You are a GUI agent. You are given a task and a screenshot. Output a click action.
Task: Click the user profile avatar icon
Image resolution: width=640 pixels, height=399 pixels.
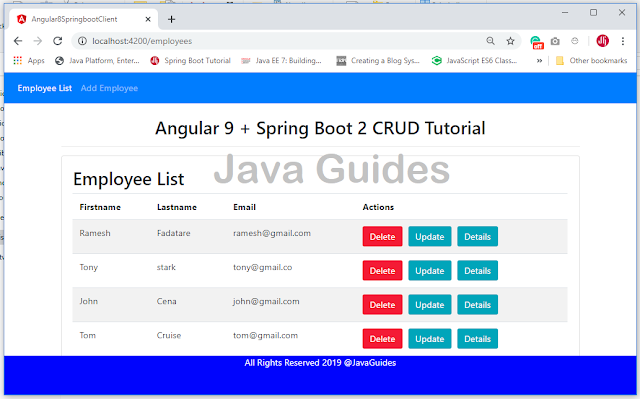[x=602, y=41]
